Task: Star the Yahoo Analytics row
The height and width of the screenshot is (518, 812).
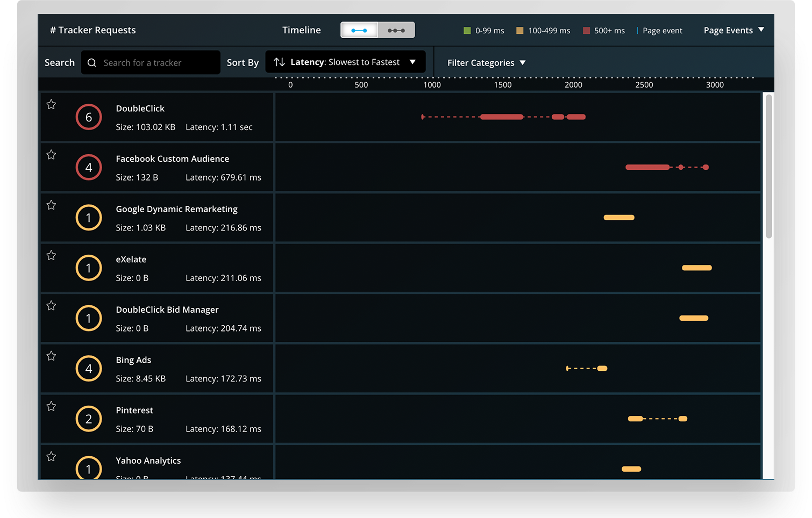Action: [x=51, y=456]
